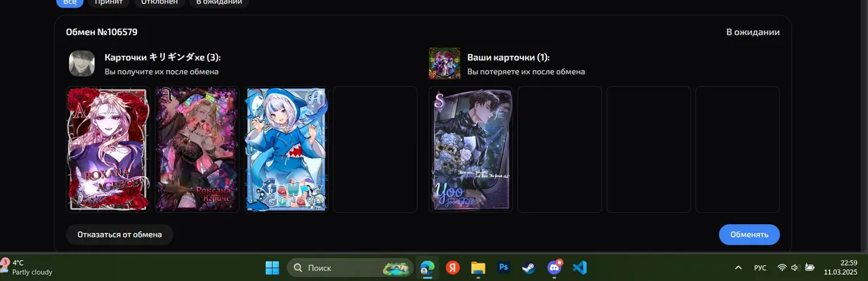
Task: Open Photoshop from the taskbar
Action: pyautogui.click(x=504, y=268)
